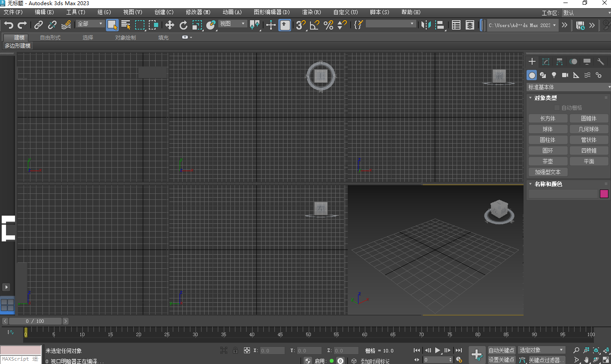Toggle the 3D Snaps button
This screenshot has height=364, width=611.
click(x=301, y=25)
